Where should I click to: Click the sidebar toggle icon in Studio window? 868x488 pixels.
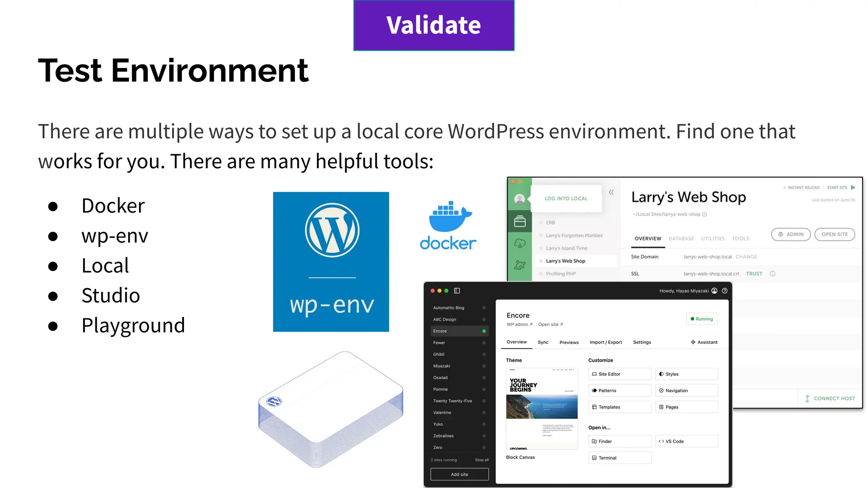[x=457, y=291]
